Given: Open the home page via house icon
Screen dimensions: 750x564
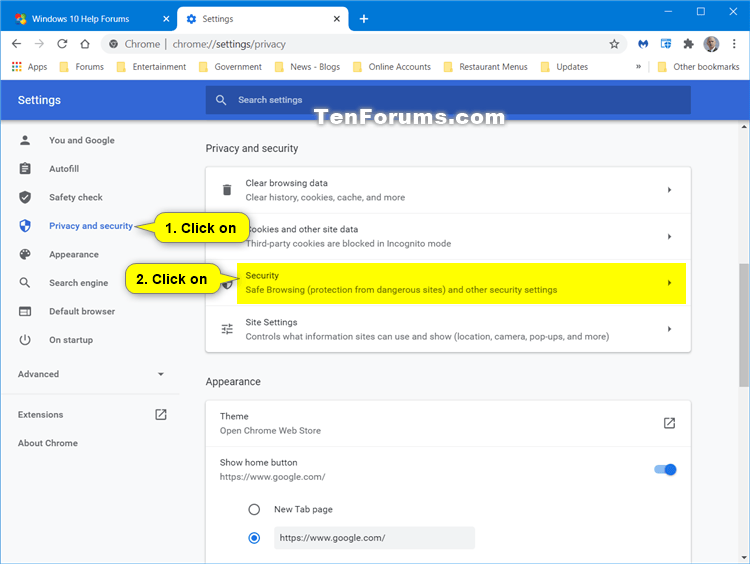Looking at the screenshot, I should coord(85,44).
